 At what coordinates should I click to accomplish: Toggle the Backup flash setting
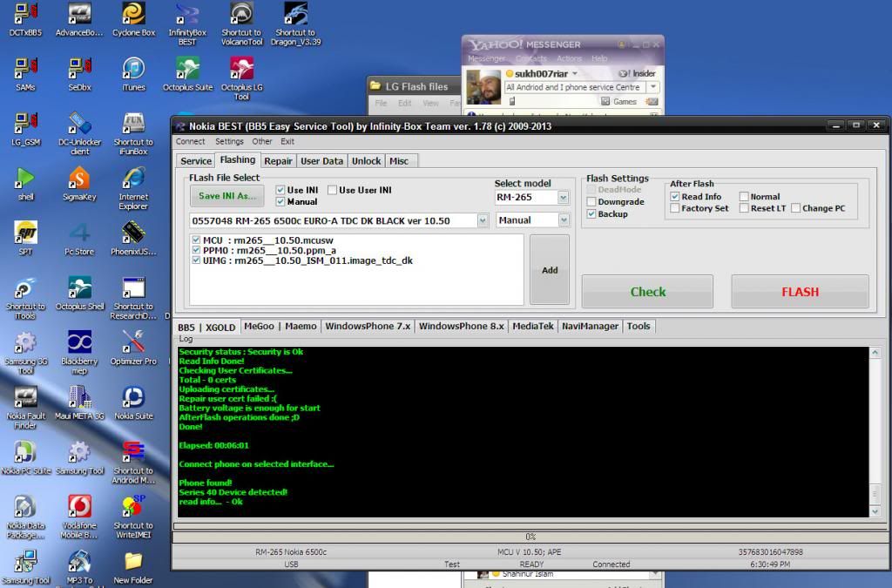click(x=591, y=213)
